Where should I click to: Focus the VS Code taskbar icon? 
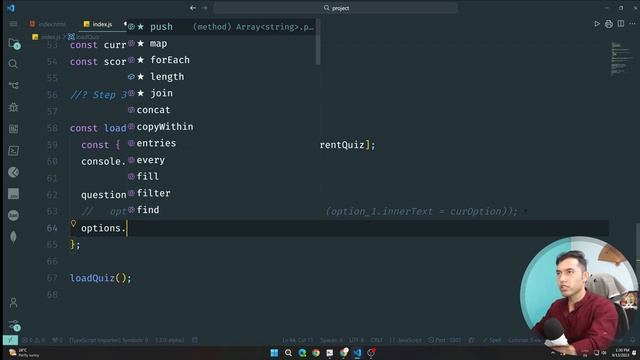tap(358, 353)
